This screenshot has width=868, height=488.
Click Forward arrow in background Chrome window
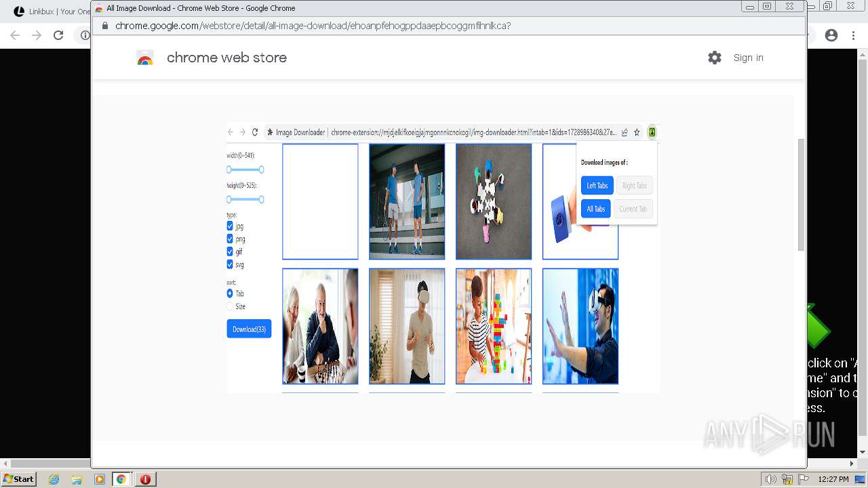37,35
